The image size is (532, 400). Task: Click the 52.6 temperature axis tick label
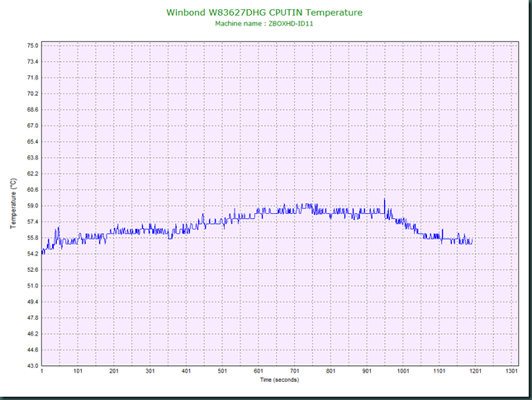32,269
